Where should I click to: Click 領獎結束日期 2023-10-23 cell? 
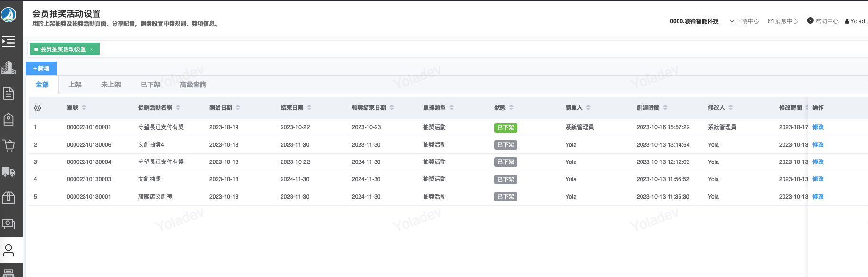tap(367, 127)
